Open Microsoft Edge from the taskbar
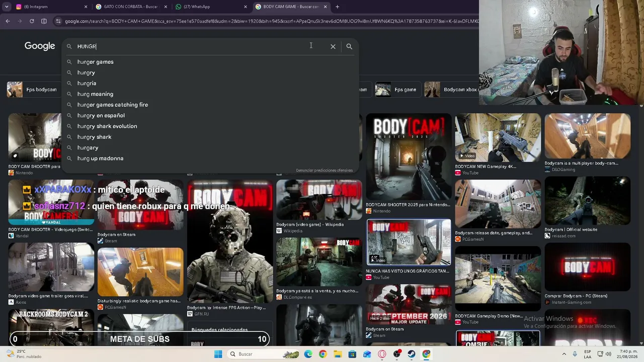644x362 pixels. pyautogui.click(x=308, y=354)
